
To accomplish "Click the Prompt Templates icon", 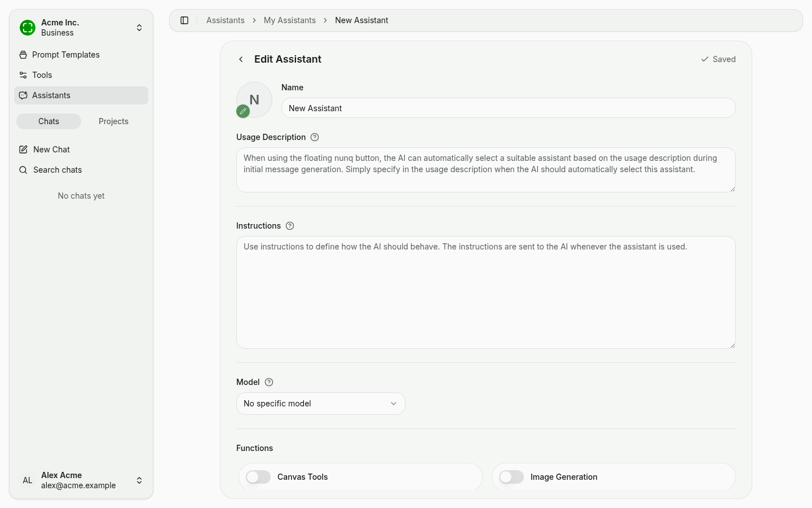I will pos(23,55).
